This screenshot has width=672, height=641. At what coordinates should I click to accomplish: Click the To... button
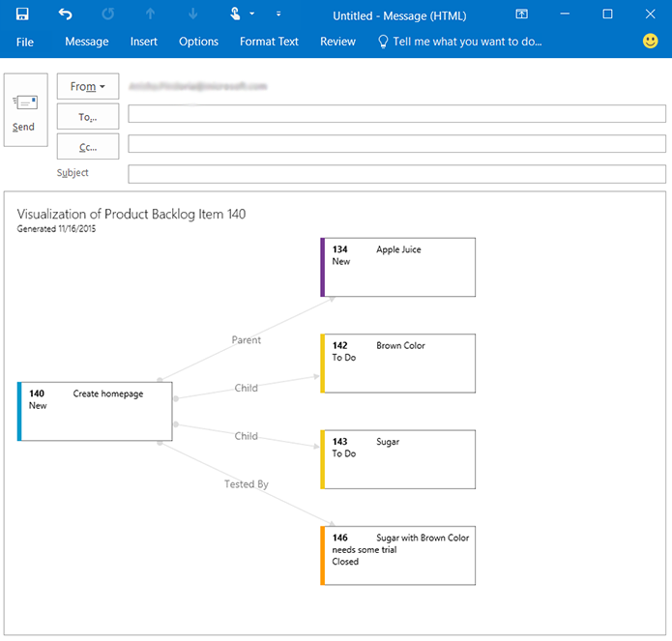(x=88, y=117)
